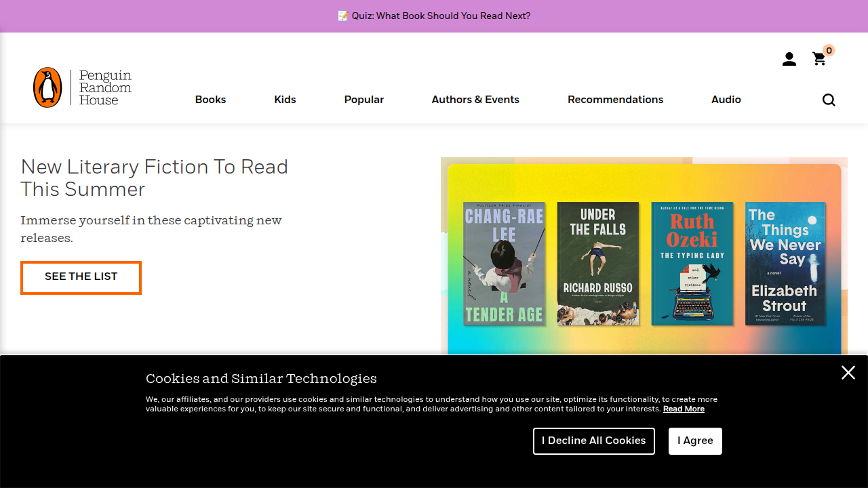Click the cart item count badge
This screenshot has width=868, height=488.
pyautogui.click(x=829, y=50)
